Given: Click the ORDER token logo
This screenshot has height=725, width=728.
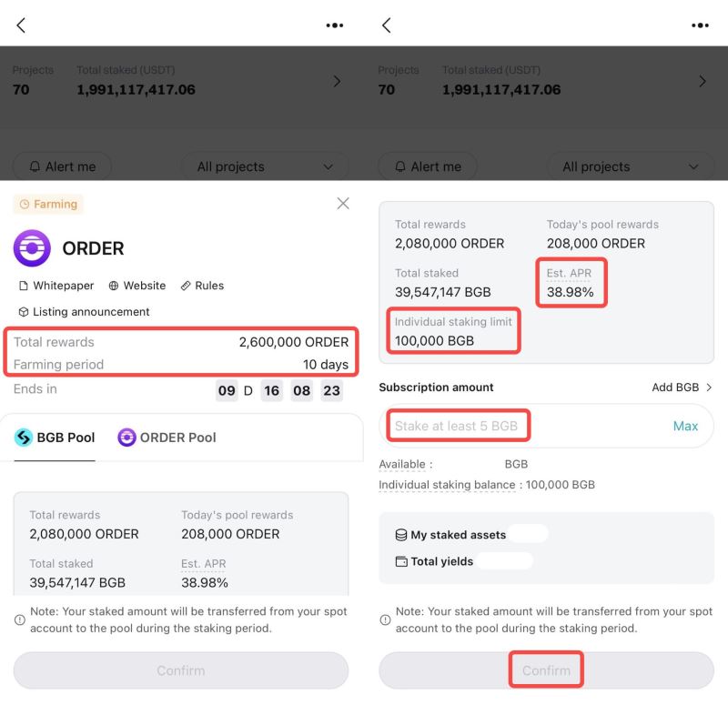Looking at the screenshot, I should pos(31,247).
